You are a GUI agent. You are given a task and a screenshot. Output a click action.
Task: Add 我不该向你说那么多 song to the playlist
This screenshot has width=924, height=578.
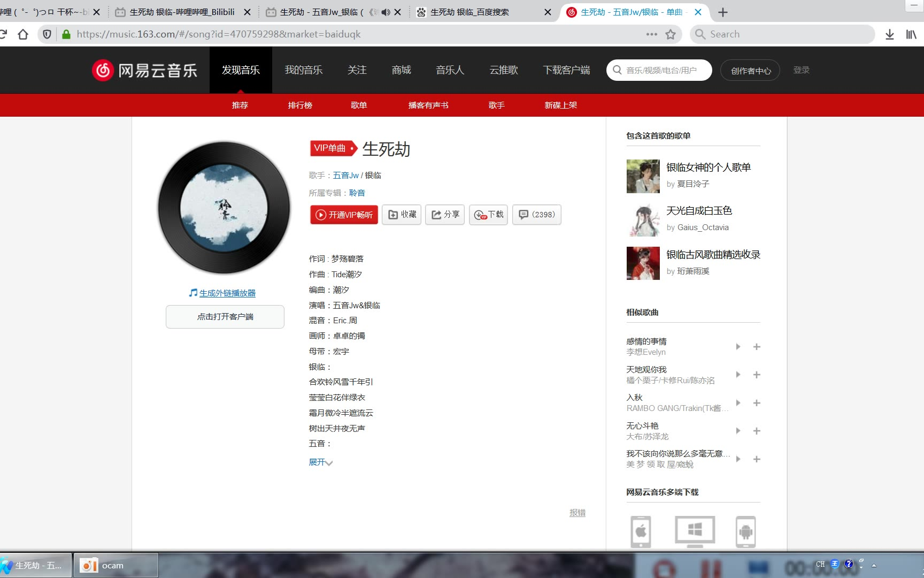[757, 459]
